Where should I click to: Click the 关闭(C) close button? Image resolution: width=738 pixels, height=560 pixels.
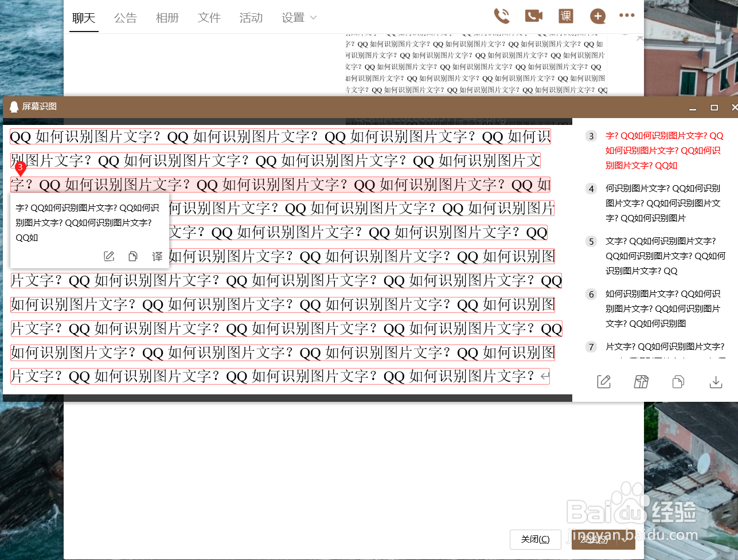tap(535, 539)
